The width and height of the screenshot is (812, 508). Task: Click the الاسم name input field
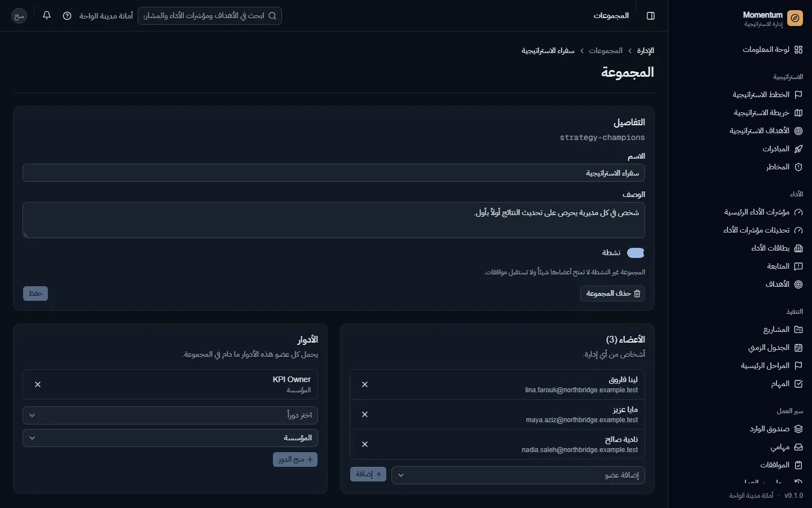pos(334,173)
